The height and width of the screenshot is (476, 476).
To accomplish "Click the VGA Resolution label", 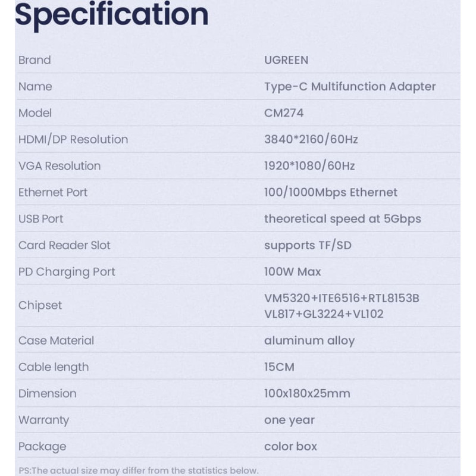I will click(59, 166).
